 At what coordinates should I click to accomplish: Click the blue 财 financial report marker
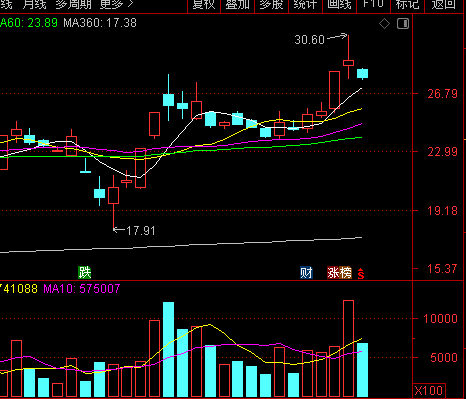point(306,273)
